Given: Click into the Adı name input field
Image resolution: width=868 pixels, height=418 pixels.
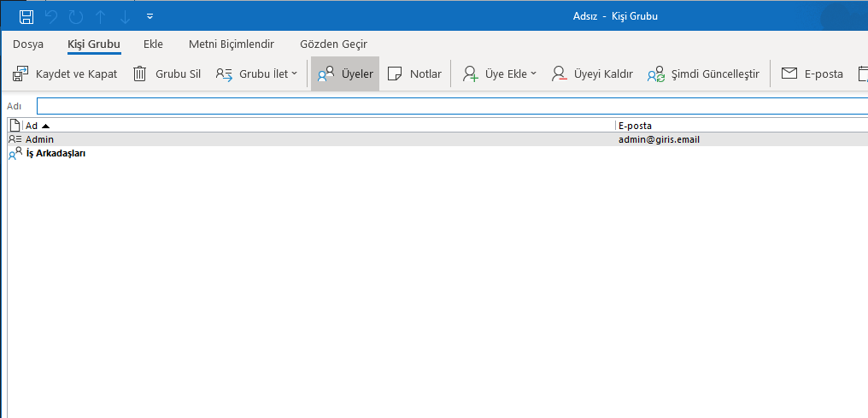Looking at the screenshot, I should 451,106.
